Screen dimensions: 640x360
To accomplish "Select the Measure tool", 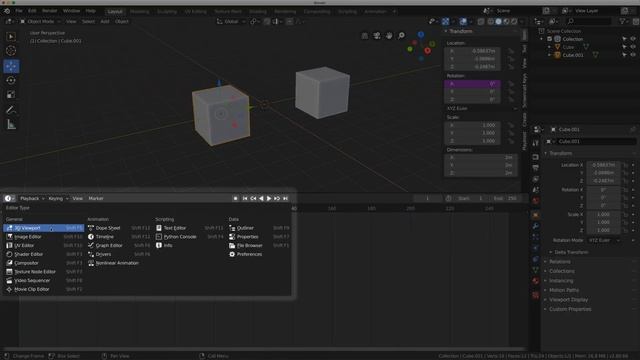I will [x=11, y=124].
